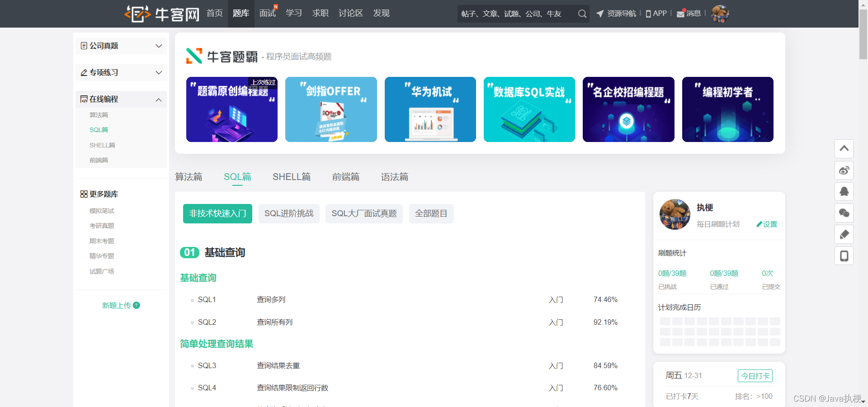Open the 数据库SQL实战 card
The image size is (868, 407).
pyautogui.click(x=529, y=109)
